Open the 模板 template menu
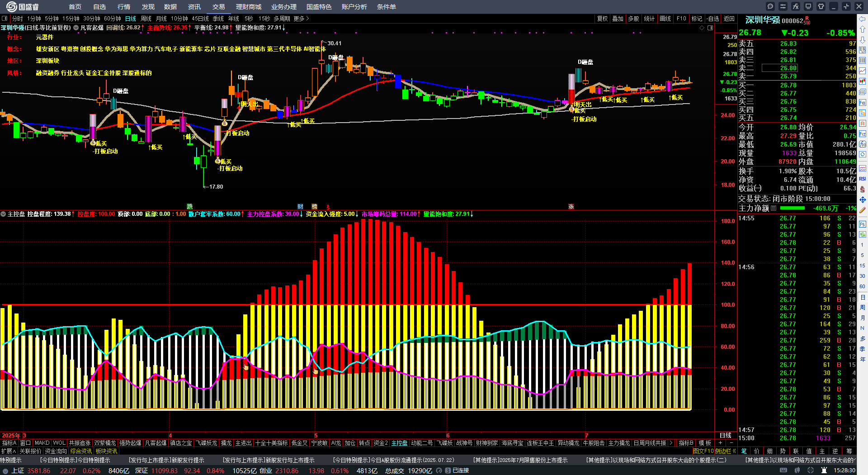This screenshot has width=868, height=475. (705, 443)
